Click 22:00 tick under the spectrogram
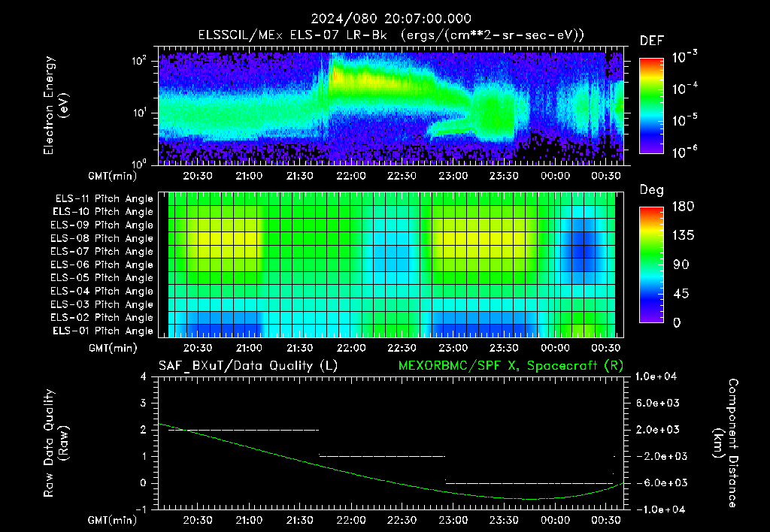770x532 pixels. point(350,176)
